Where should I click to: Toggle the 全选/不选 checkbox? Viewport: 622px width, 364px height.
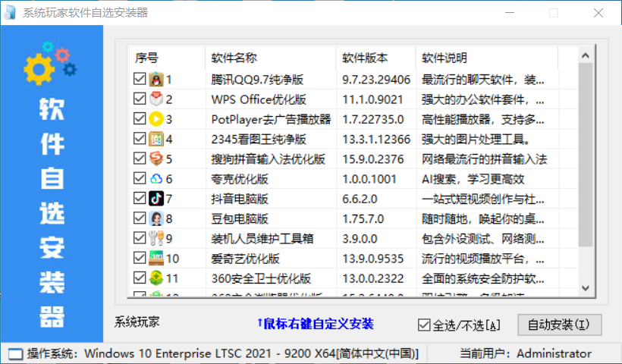tap(424, 325)
